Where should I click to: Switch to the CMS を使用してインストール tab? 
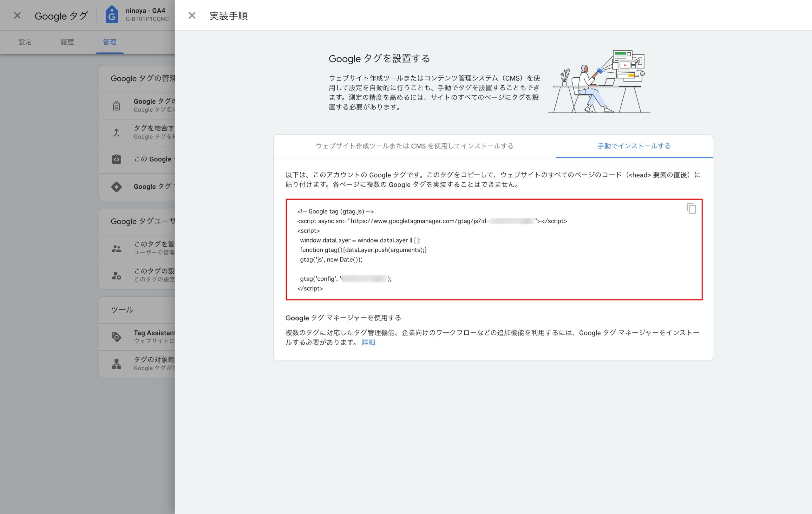click(x=415, y=146)
